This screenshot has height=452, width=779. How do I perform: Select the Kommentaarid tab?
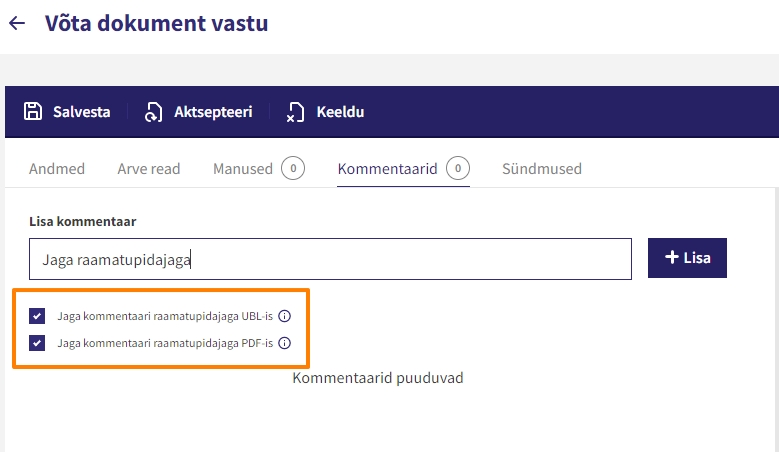click(x=388, y=169)
